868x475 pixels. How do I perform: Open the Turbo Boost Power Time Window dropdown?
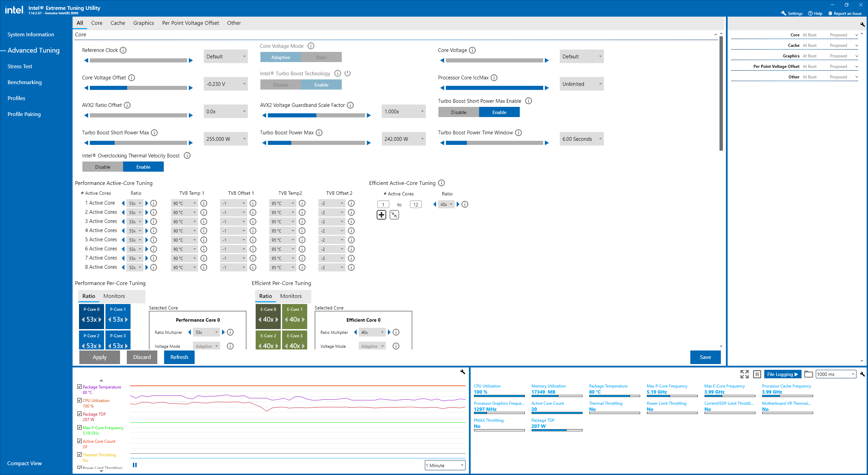(581, 139)
